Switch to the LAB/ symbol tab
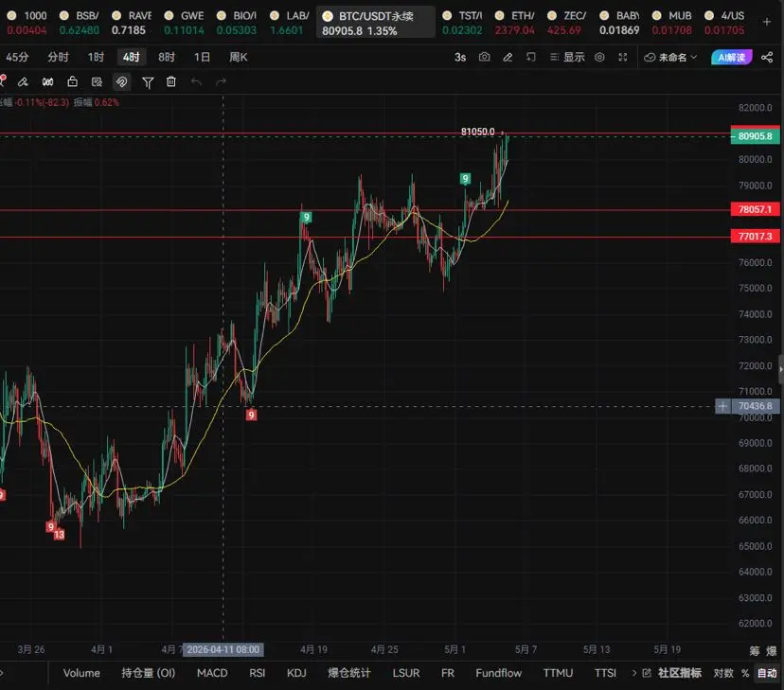This screenshot has width=784, height=690. pyautogui.click(x=289, y=23)
